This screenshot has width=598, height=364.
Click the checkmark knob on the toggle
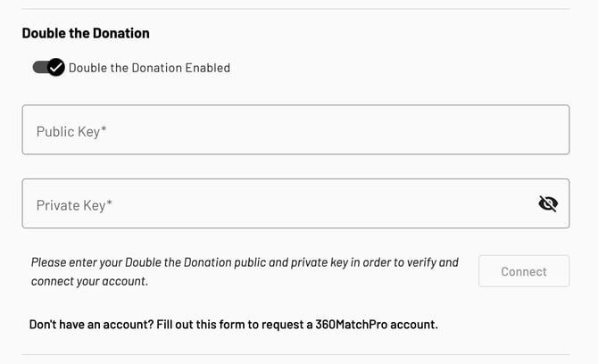point(56,67)
